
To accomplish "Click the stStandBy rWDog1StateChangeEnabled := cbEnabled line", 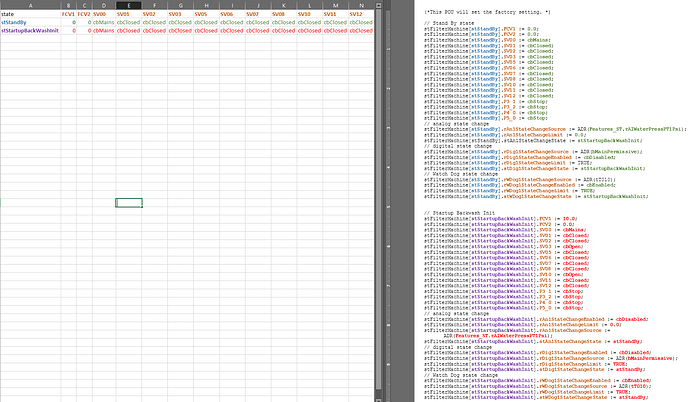I will click(520, 185).
